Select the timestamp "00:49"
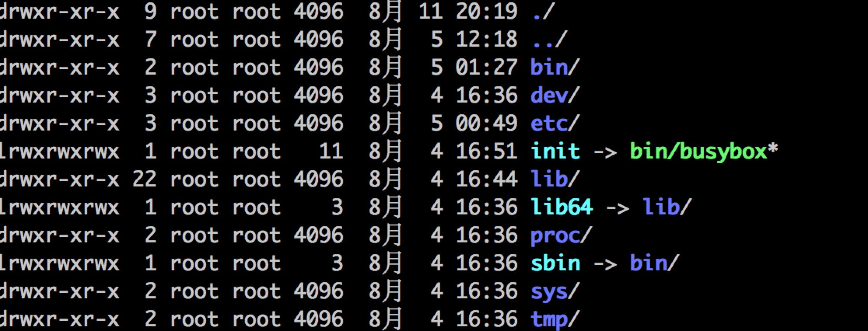This screenshot has height=331, width=868. [486, 124]
